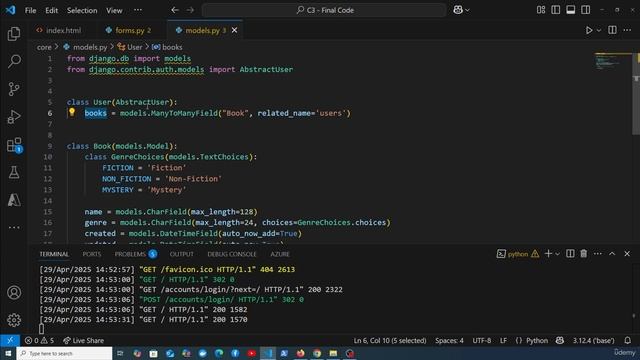
Task: Maximize the panel with up chevron
Action: (612, 254)
